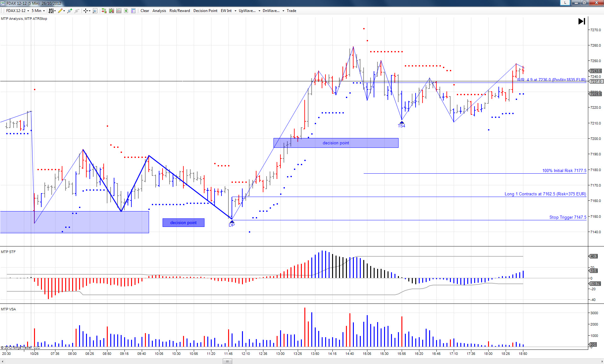
Task: Click the horizontal scrollbar thumb
Action: tap(227, 361)
